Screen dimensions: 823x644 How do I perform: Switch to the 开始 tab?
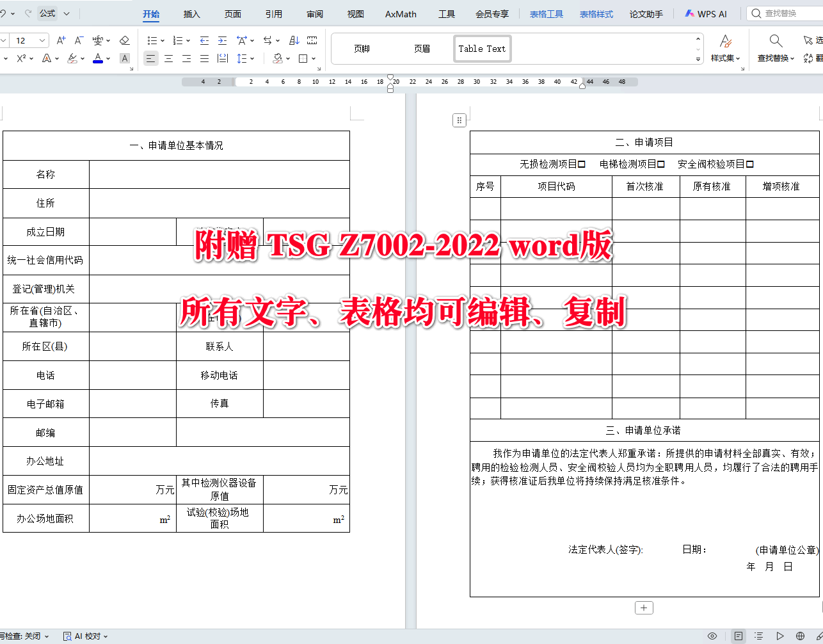pos(151,13)
